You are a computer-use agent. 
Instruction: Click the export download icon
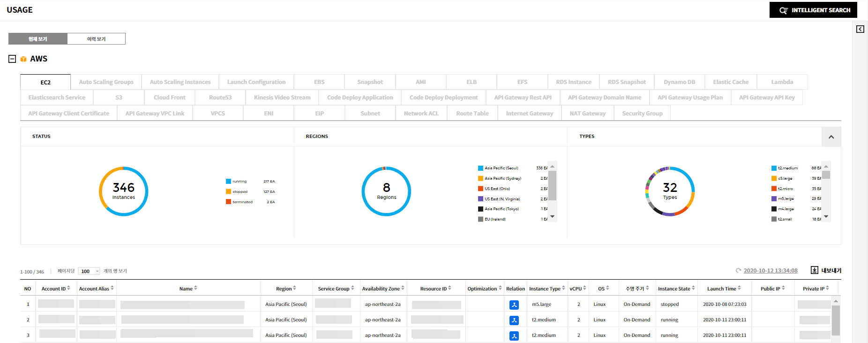(815, 270)
